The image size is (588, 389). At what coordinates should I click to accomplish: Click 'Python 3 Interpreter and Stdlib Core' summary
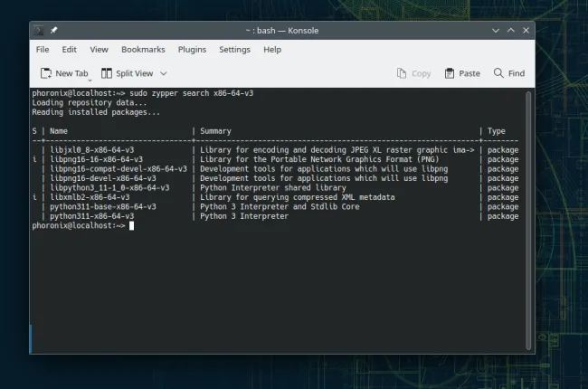pos(280,206)
